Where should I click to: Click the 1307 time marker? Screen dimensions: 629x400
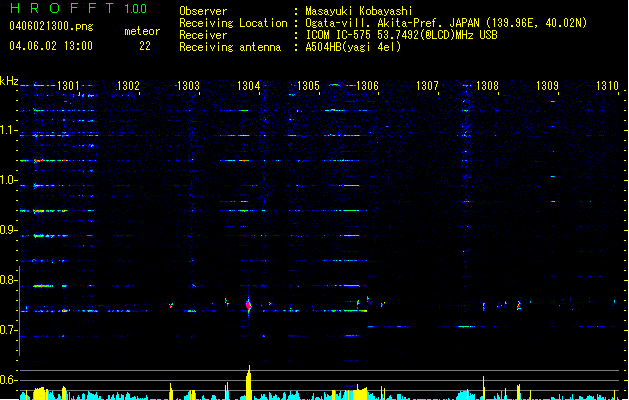427,86
